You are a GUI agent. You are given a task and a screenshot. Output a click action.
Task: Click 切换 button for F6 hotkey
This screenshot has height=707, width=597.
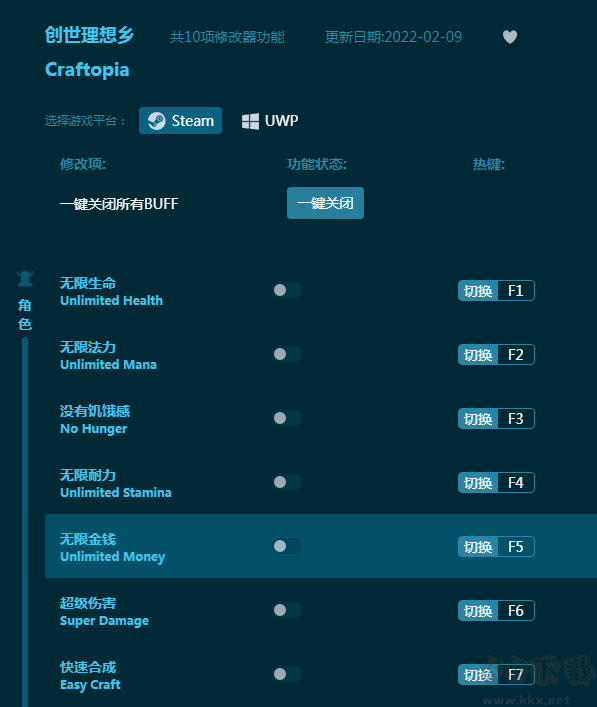[x=478, y=611]
